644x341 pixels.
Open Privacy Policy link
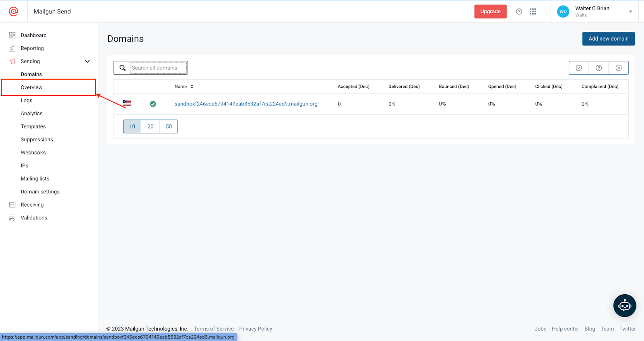click(x=256, y=329)
